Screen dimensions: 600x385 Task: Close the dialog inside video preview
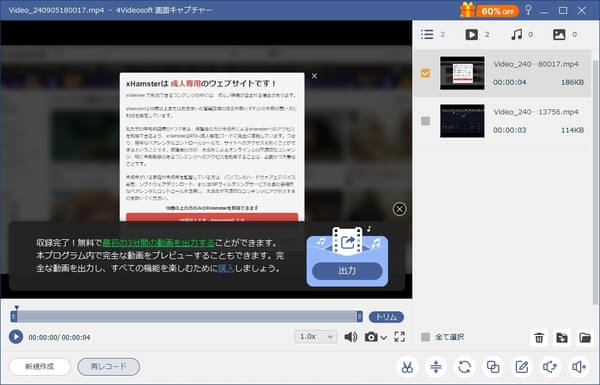click(x=314, y=76)
